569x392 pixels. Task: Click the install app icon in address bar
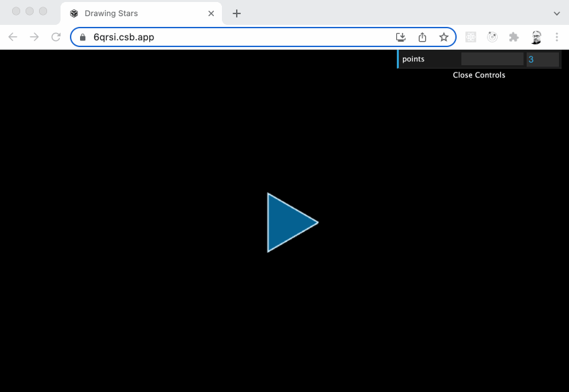401,37
